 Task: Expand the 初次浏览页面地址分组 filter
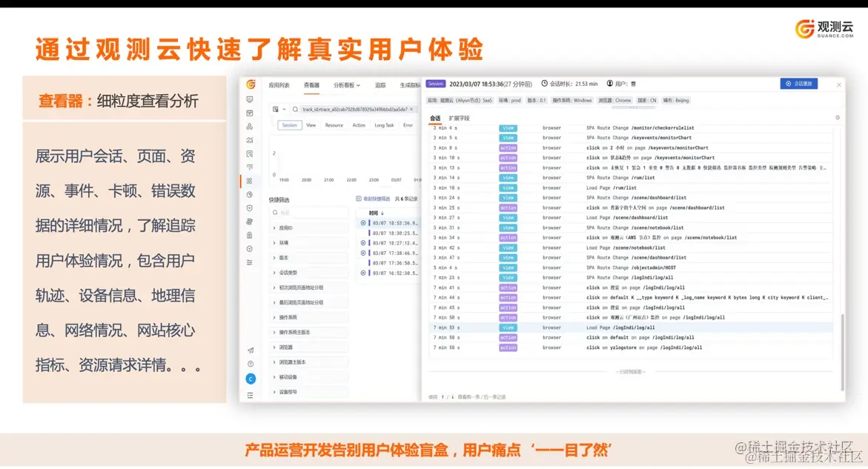click(x=310, y=287)
